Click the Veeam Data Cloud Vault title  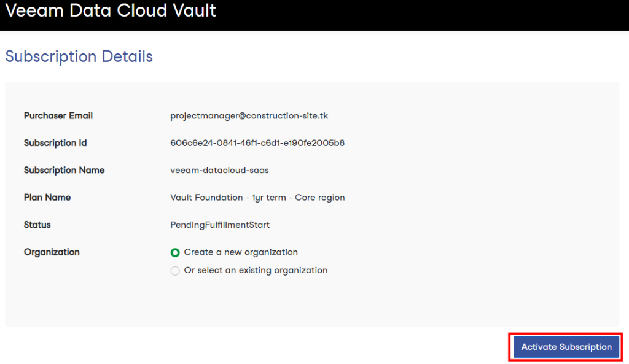click(111, 10)
